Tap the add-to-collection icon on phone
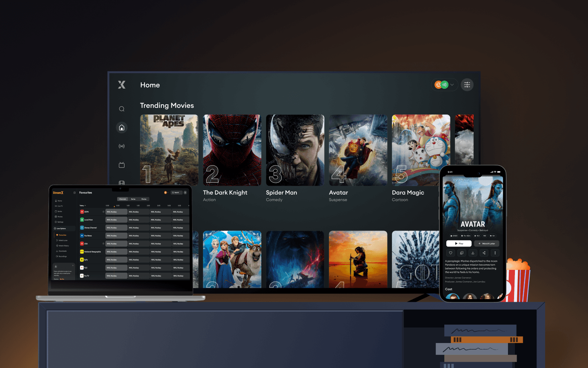Screen dimensions: 588x368 click(462, 253)
